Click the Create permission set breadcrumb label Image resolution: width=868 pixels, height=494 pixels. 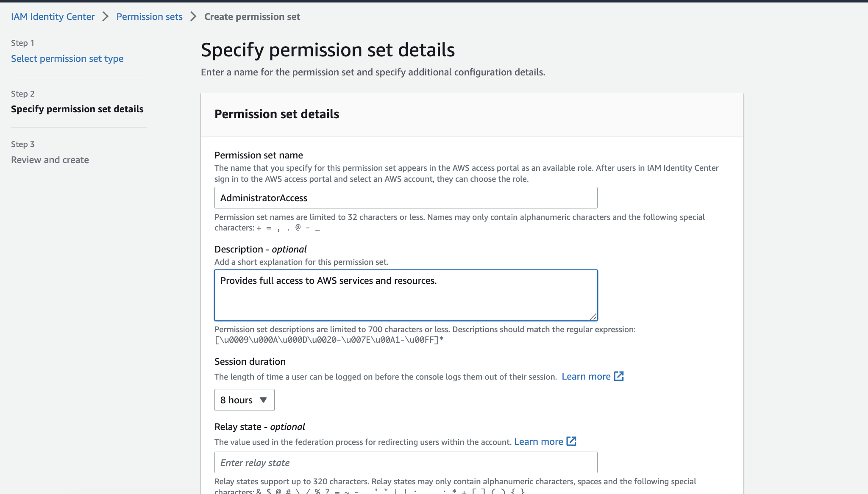(252, 16)
